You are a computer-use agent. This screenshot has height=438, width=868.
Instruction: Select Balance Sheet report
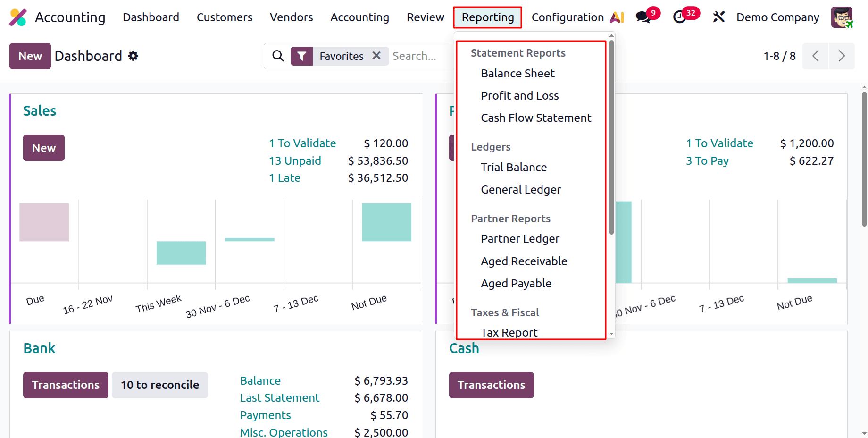(517, 74)
